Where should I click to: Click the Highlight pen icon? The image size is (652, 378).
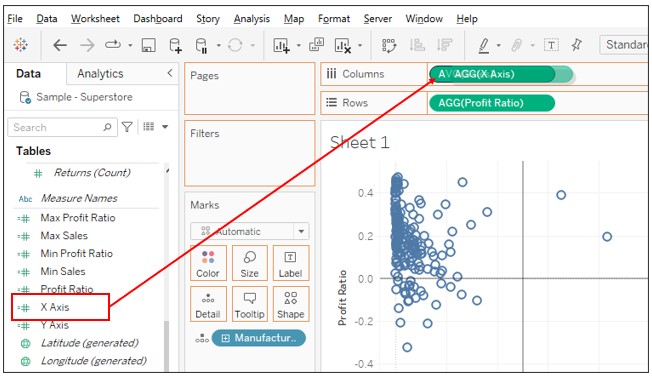pos(484,45)
